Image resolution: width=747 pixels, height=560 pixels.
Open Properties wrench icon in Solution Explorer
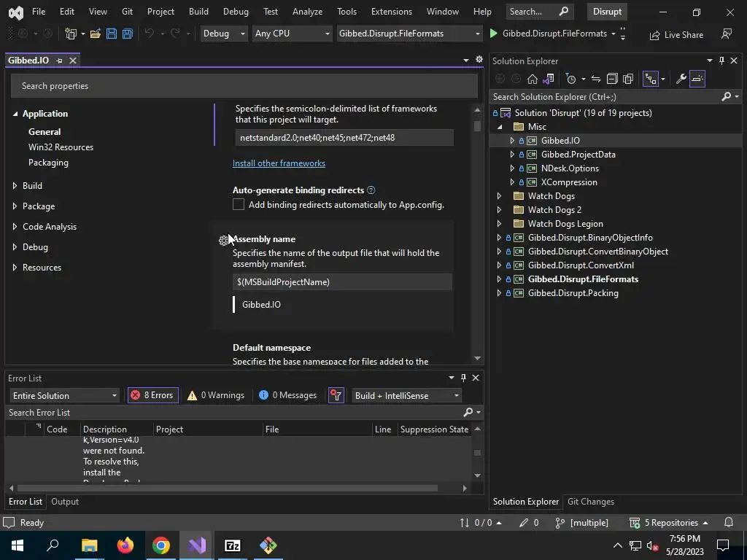click(x=681, y=79)
